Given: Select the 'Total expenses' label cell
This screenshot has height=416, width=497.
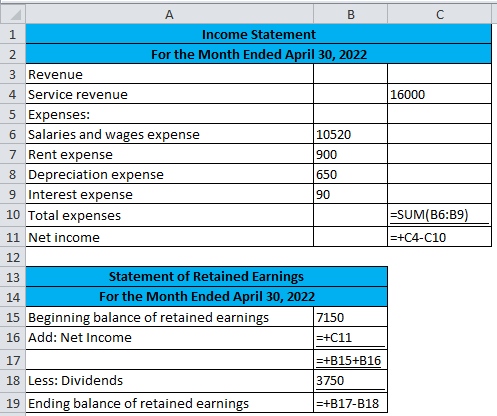Looking at the screenshot, I should pos(170,215).
